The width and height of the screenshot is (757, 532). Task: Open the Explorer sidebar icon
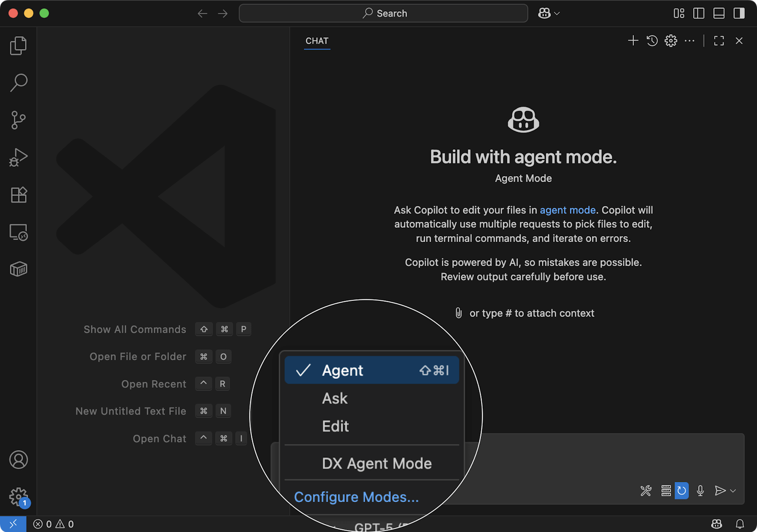pyautogui.click(x=19, y=45)
